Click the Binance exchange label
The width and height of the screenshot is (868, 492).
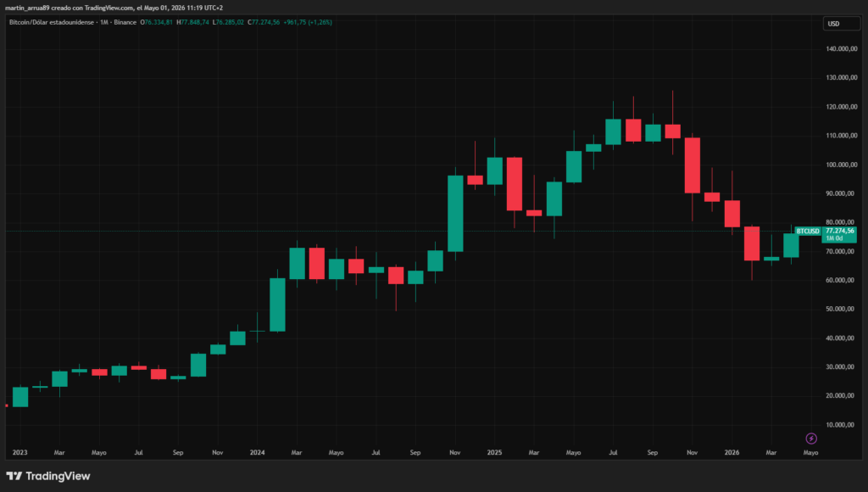[125, 22]
